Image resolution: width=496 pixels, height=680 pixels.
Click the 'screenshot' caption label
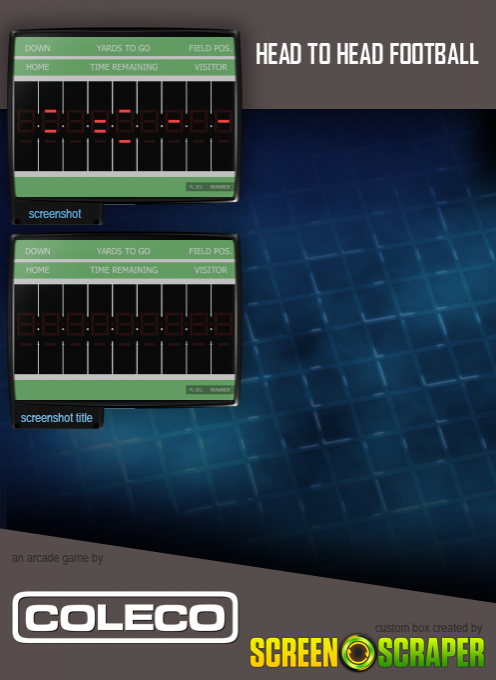click(55, 214)
